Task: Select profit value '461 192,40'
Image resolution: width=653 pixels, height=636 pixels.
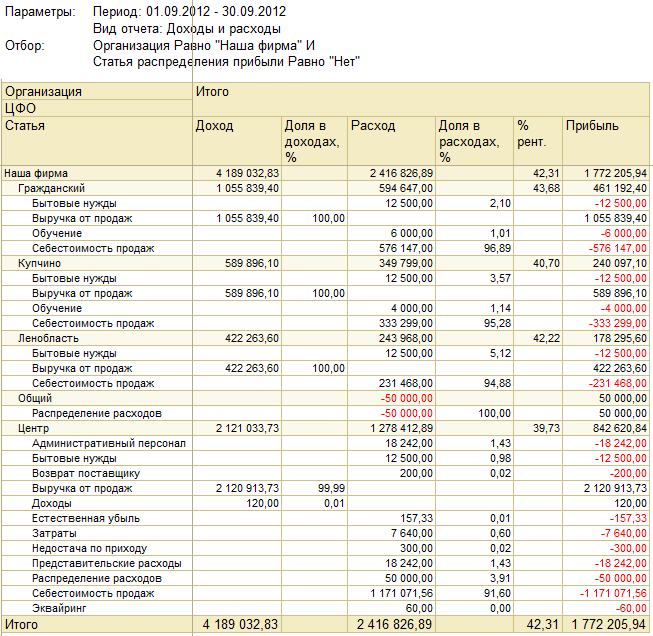Action: point(620,188)
